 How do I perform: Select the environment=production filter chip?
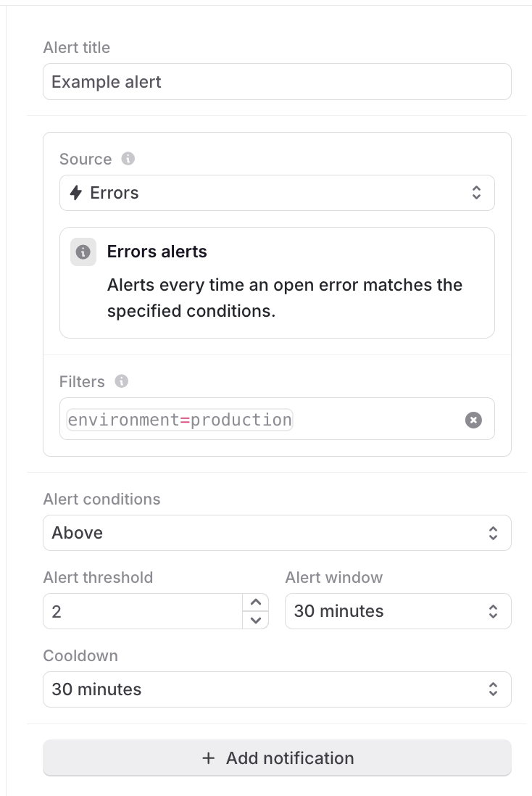click(x=178, y=419)
